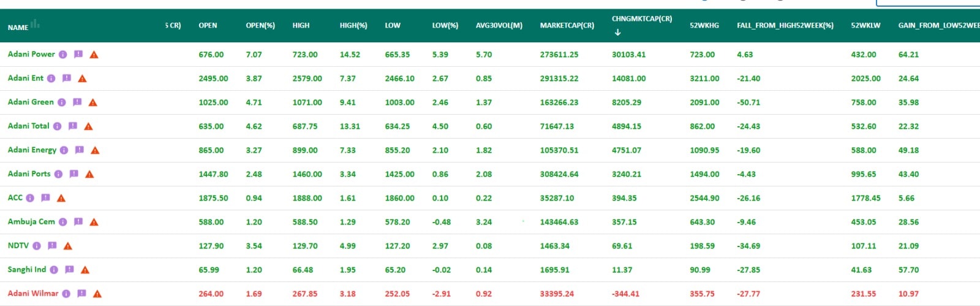
Task: Open the Adani Green stock link
Action: (31, 102)
